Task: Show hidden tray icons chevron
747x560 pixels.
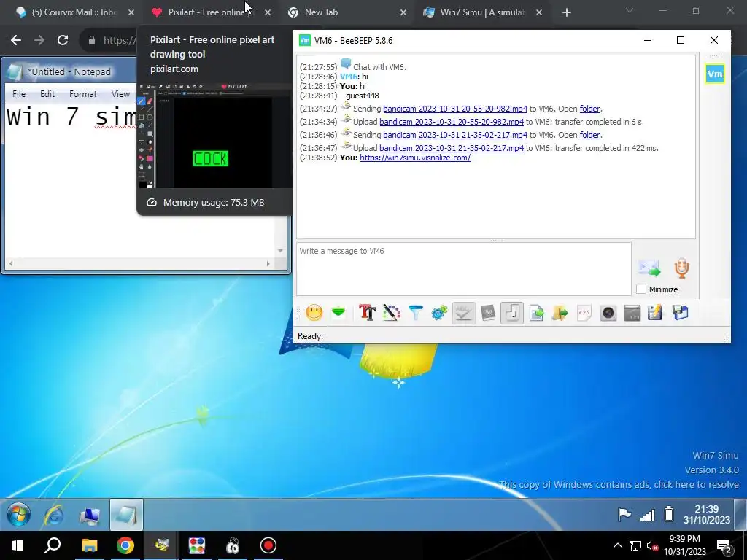Action: [617, 545]
